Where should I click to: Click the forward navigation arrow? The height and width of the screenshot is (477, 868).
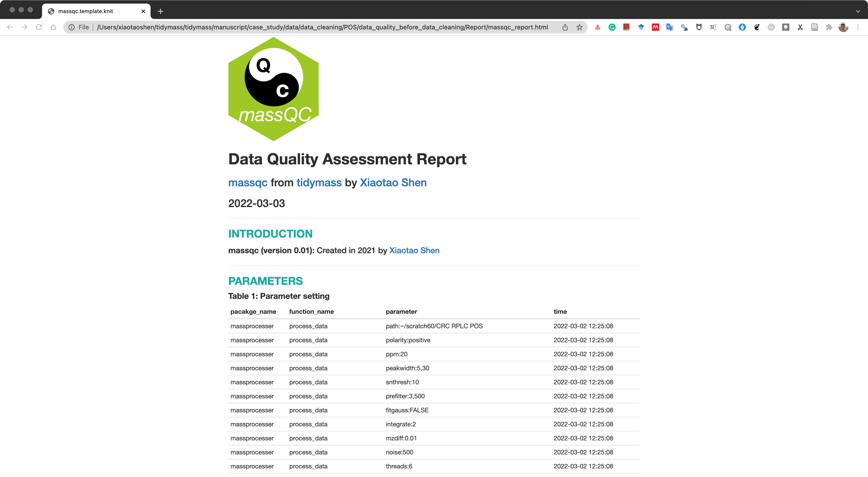[x=24, y=27]
